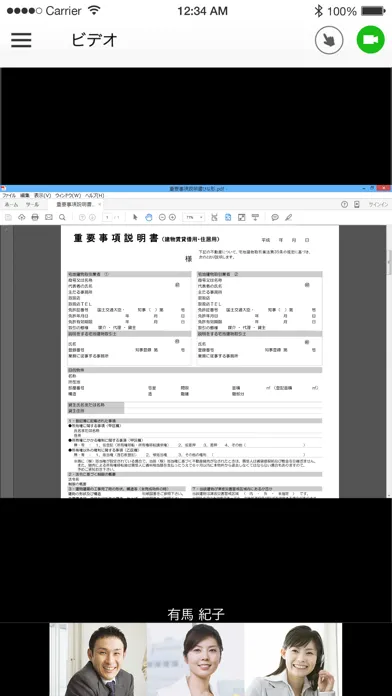Click the print icon in PDF toolbar
392x696 pixels.
(x=35, y=217)
